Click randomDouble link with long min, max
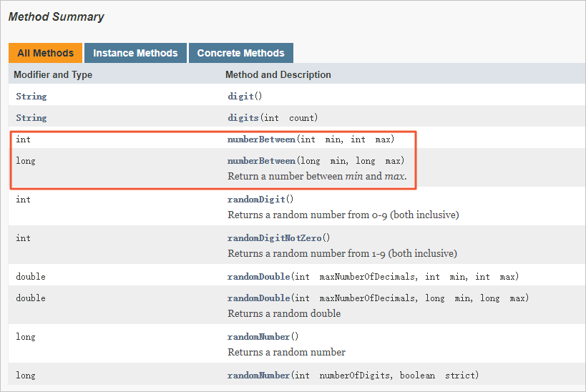 click(x=258, y=298)
